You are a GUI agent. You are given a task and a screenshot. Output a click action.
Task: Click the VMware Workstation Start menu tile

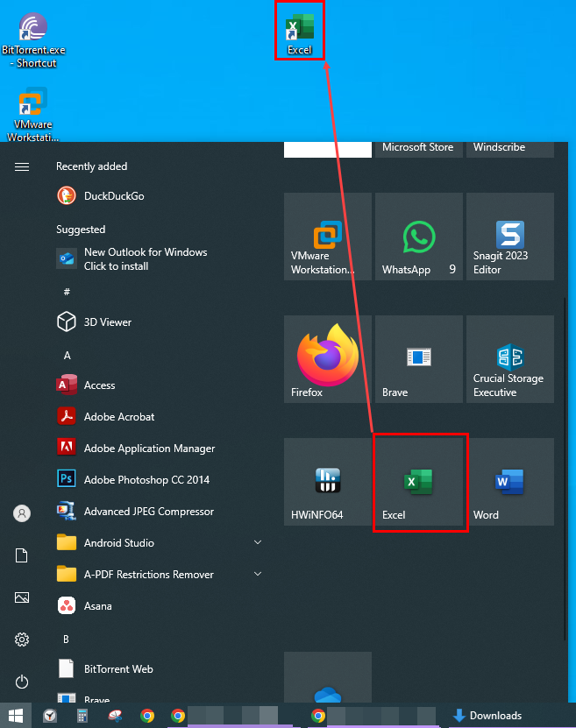tap(328, 237)
